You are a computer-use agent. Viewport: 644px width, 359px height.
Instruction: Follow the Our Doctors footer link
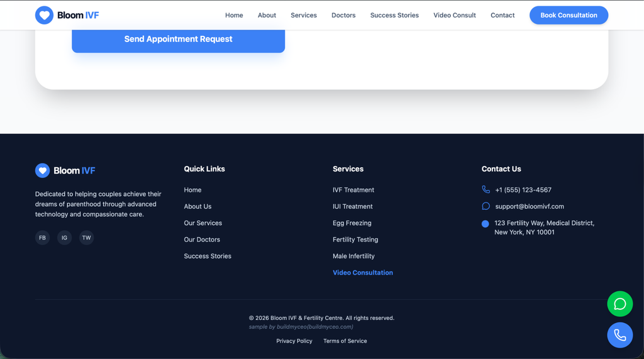[x=202, y=240]
